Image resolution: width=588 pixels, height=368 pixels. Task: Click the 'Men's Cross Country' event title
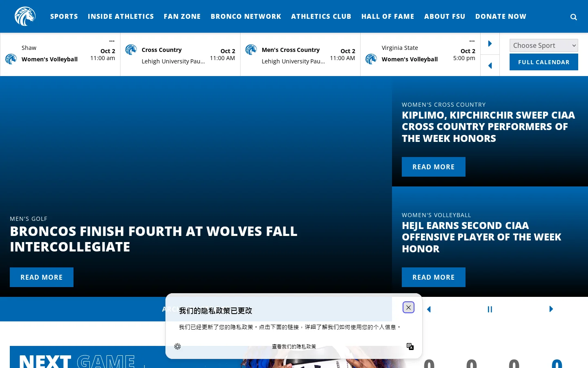[x=291, y=50]
